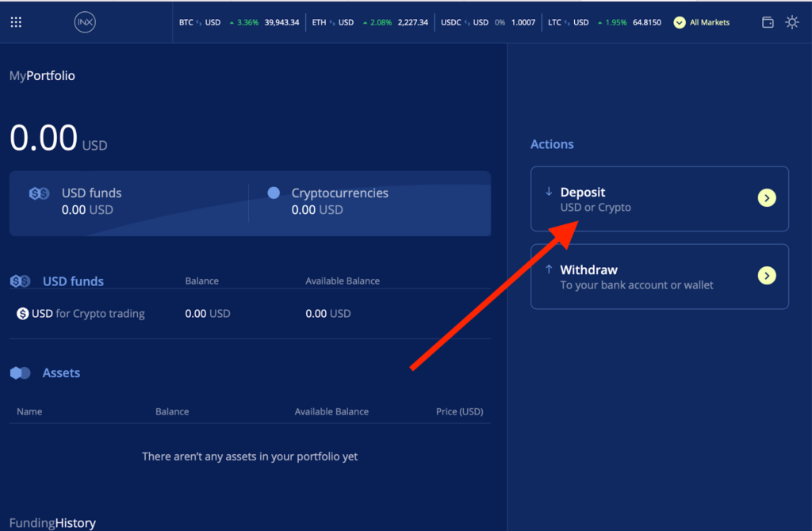This screenshot has width=812, height=531.
Task: Click the Assets section heading
Action: 61,372
